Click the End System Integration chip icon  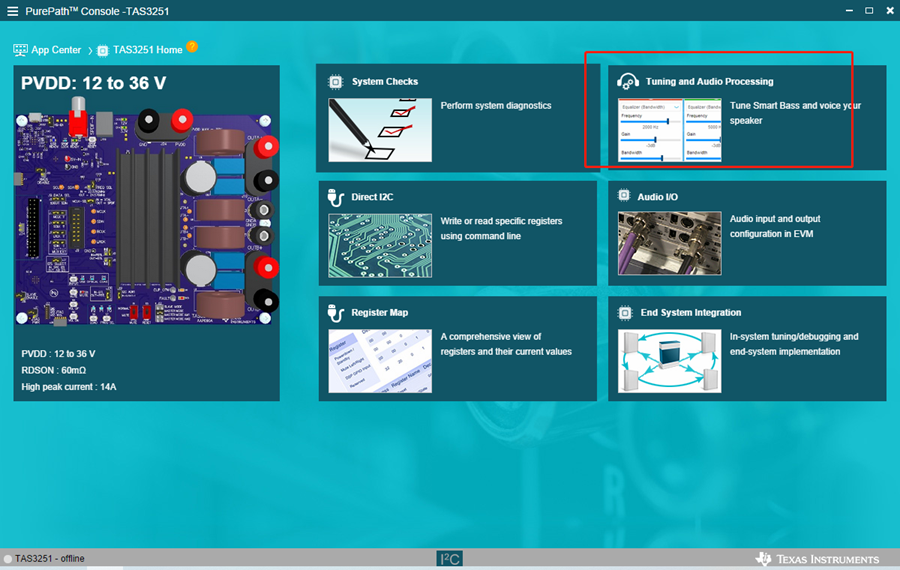[x=624, y=313]
